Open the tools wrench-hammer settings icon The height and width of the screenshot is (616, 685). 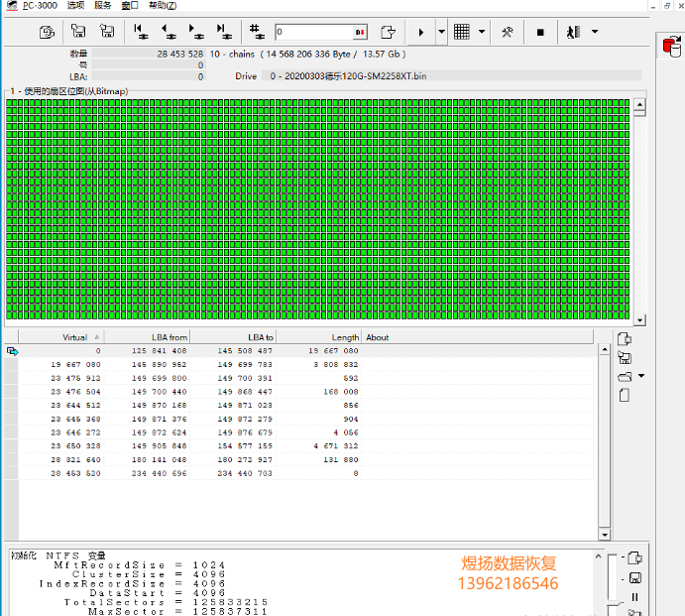coord(508,32)
